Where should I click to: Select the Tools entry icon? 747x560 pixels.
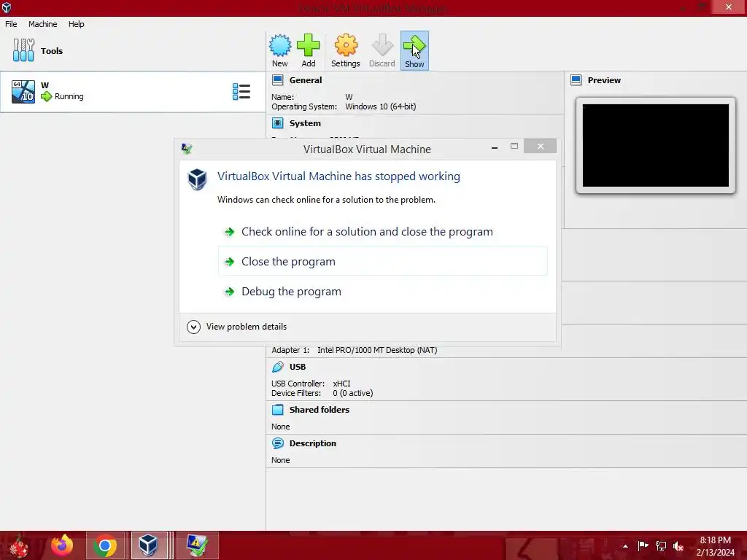[x=23, y=50]
